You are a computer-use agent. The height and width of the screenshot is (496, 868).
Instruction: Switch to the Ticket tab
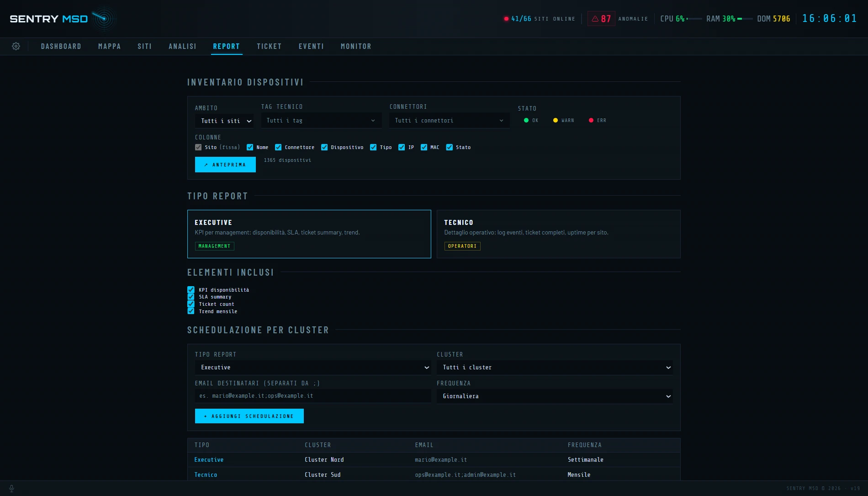269,46
